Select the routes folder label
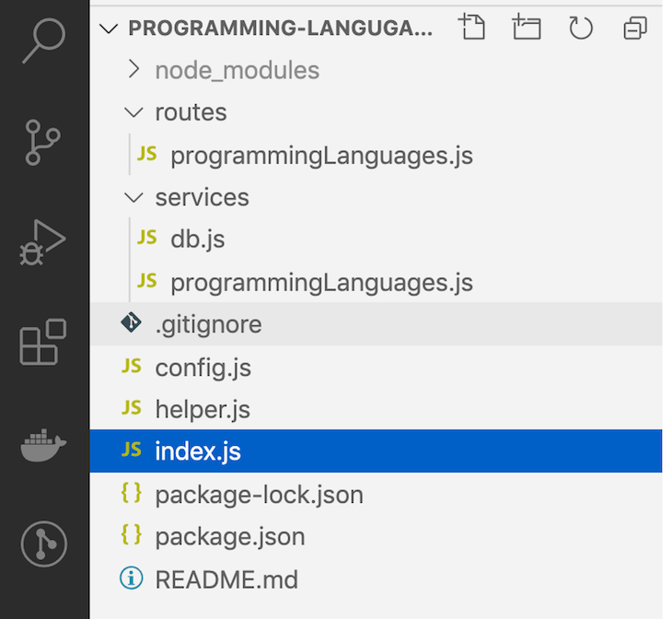 tap(191, 112)
